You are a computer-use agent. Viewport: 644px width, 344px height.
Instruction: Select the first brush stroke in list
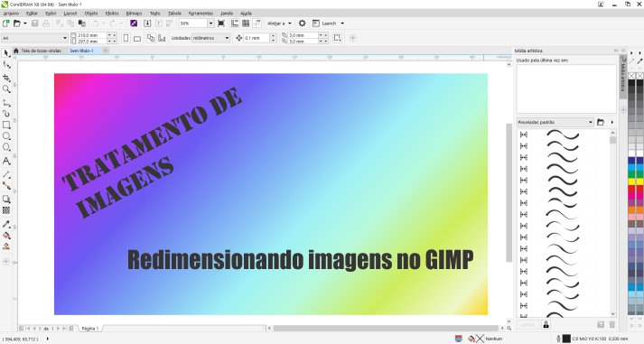point(563,135)
